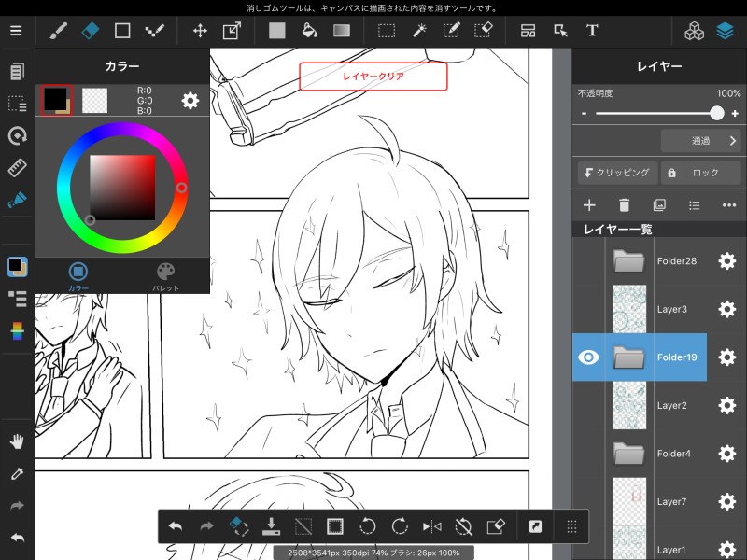Decrease opacity with minus button
Viewport: 747px width, 560px height.
point(585,113)
